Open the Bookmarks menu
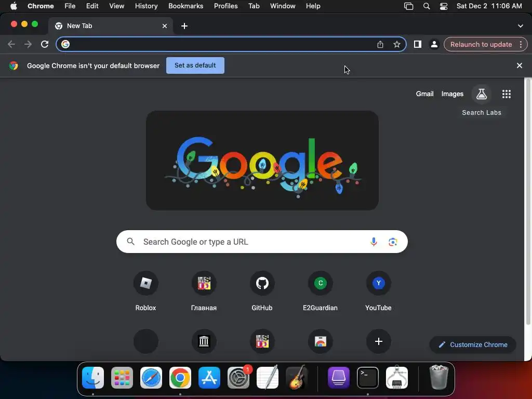532x399 pixels. (185, 6)
